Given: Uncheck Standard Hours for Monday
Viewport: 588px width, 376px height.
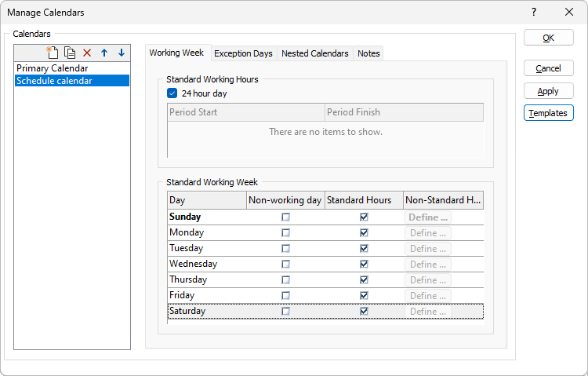Looking at the screenshot, I should click(364, 233).
